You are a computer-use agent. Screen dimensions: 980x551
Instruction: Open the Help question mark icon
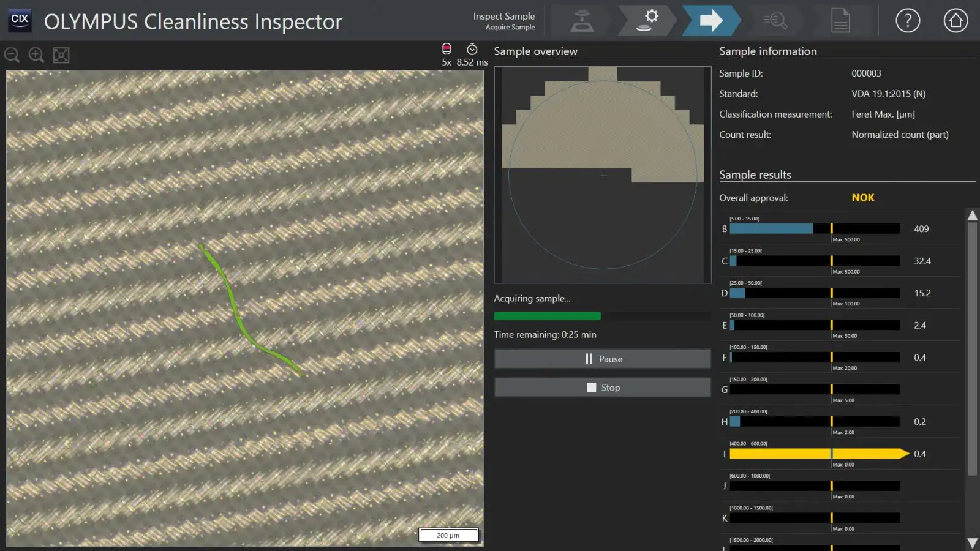(907, 21)
